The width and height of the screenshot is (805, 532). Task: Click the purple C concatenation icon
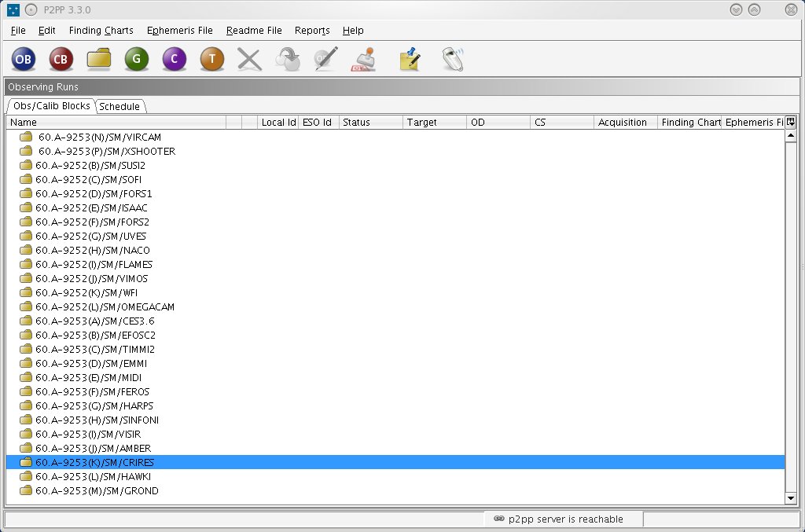(x=175, y=59)
